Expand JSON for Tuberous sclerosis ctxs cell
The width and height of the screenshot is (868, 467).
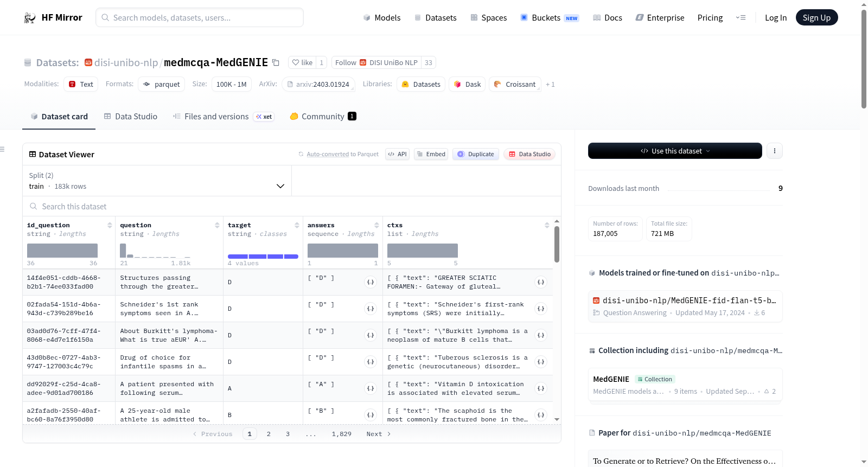tap(541, 362)
